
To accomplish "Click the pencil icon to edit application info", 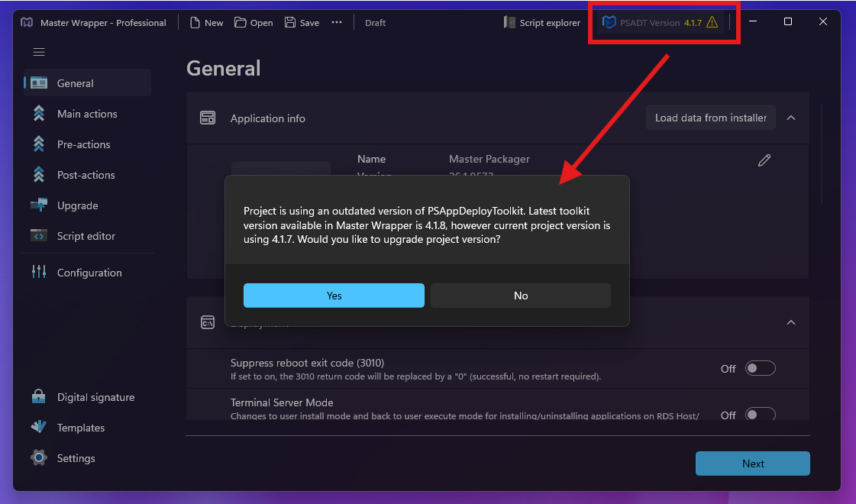I will click(x=764, y=160).
